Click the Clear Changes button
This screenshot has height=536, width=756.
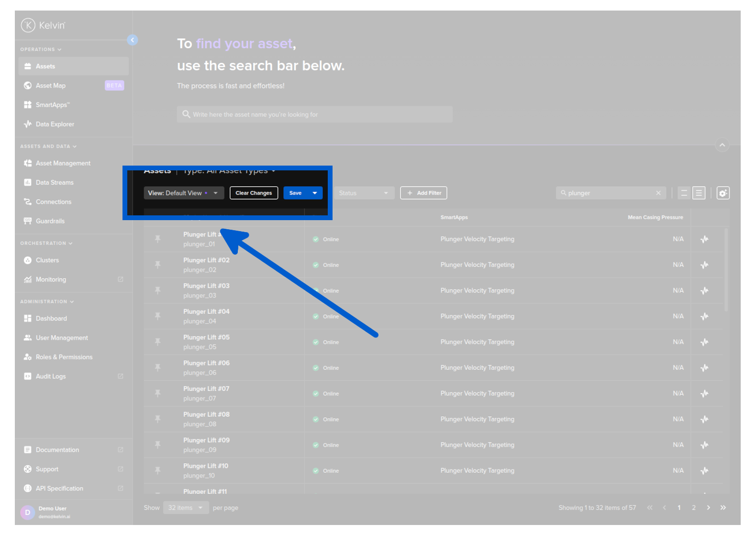(x=254, y=193)
